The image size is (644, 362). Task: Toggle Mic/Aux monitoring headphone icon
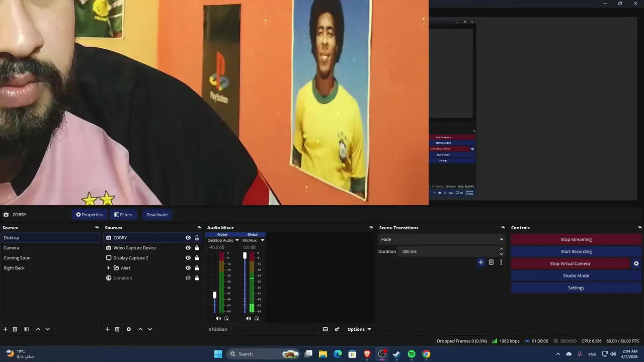(257, 318)
